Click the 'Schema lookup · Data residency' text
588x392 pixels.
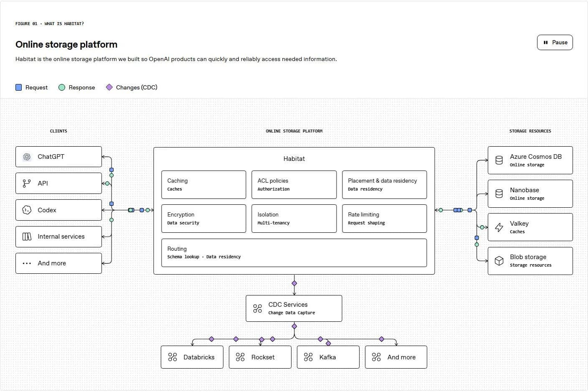point(204,257)
